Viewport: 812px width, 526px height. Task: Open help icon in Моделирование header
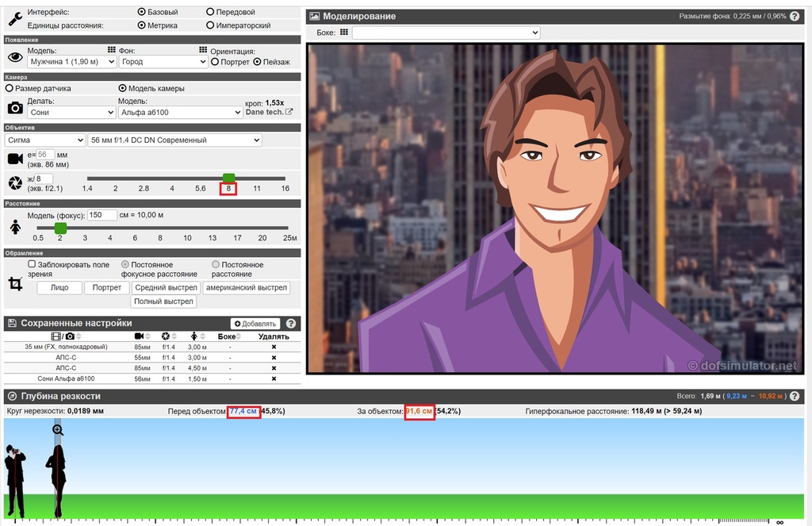point(796,16)
